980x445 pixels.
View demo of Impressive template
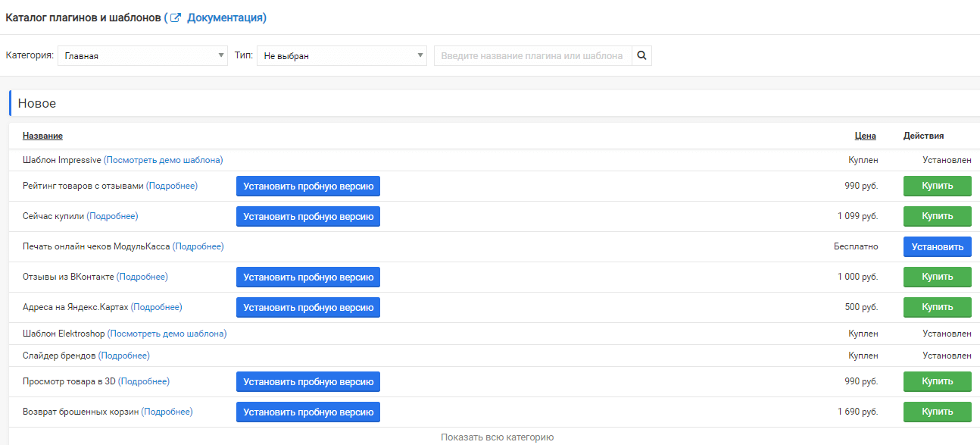tap(163, 160)
